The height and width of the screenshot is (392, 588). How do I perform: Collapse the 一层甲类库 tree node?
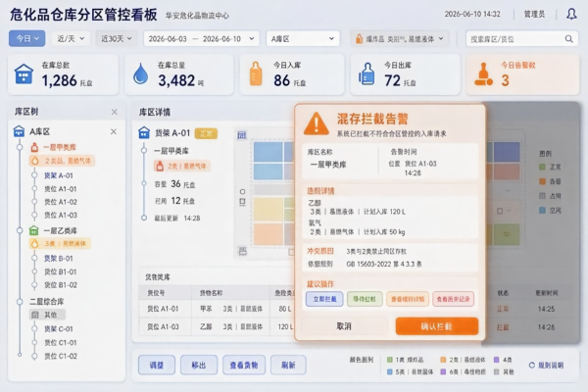pos(20,147)
